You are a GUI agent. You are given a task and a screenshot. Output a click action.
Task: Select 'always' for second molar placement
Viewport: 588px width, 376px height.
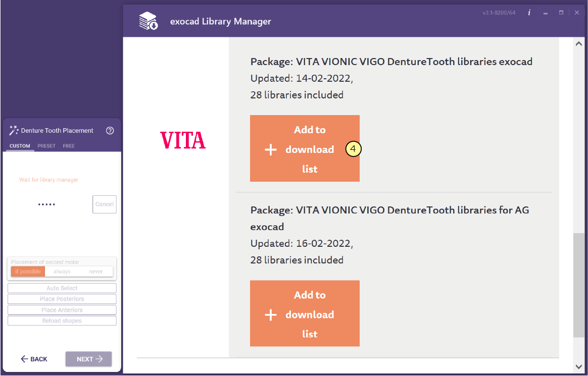click(x=62, y=272)
